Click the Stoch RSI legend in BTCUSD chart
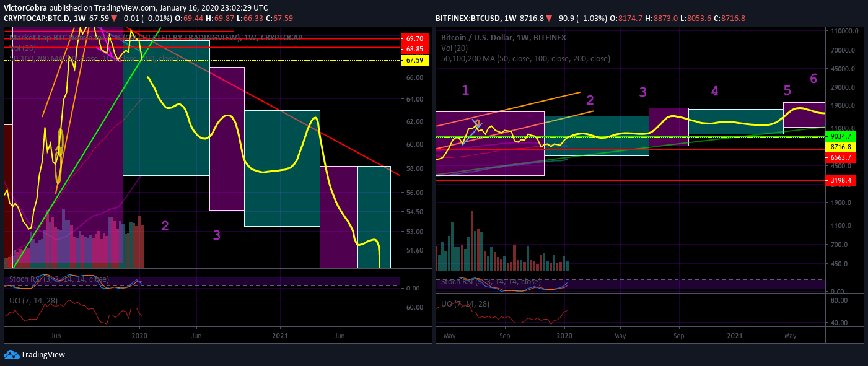Image resolution: width=868 pixels, height=366 pixels. pos(491,282)
